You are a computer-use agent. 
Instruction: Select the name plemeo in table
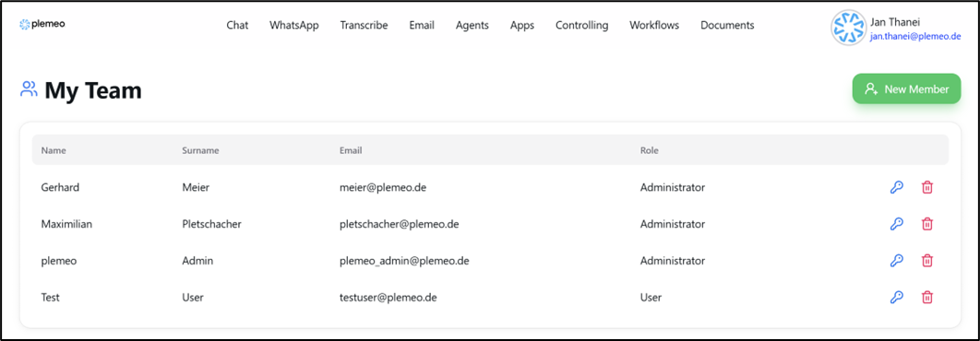point(59,261)
